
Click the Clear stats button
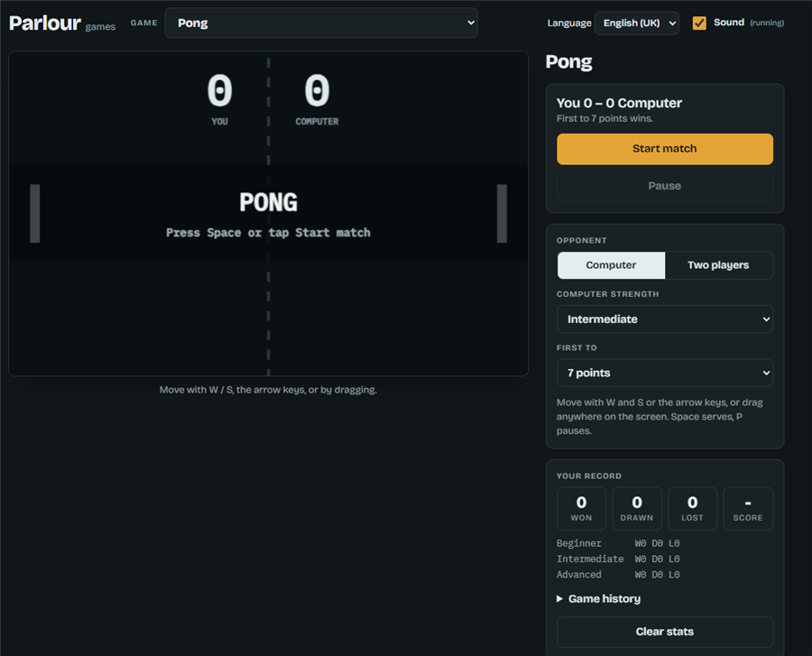[665, 632]
